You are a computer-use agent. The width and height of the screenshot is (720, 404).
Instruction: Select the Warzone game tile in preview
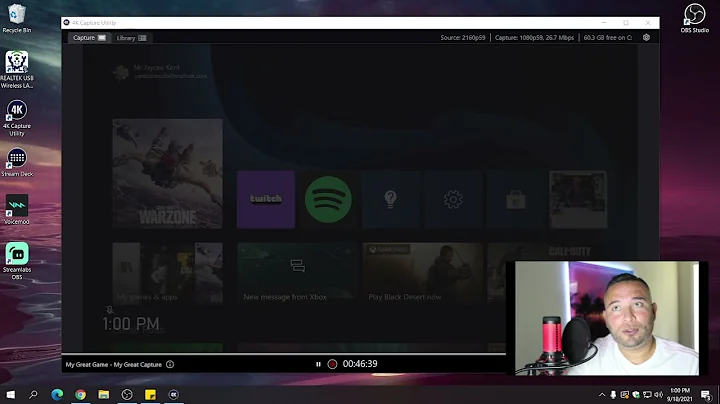(168, 174)
